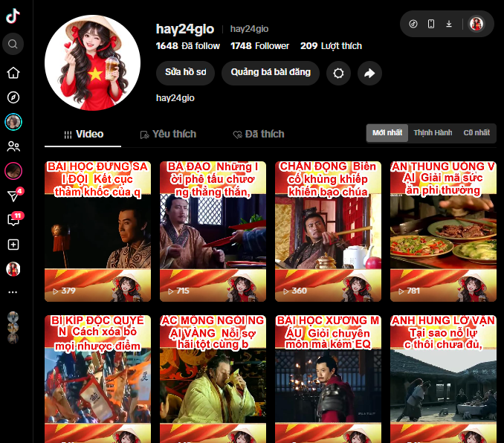Viewport: 504px width, 443px height.
Task: Open Profile avatar icon in sidebar
Action: coord(13,269)
